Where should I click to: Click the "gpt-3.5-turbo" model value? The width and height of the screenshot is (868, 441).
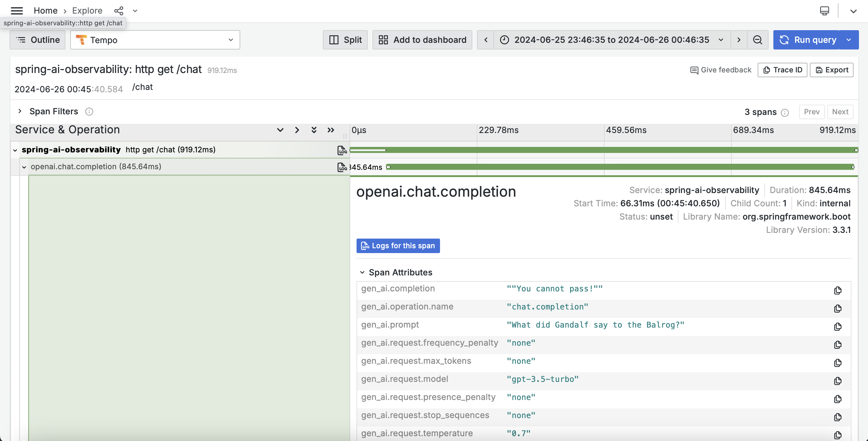point(542,379)
